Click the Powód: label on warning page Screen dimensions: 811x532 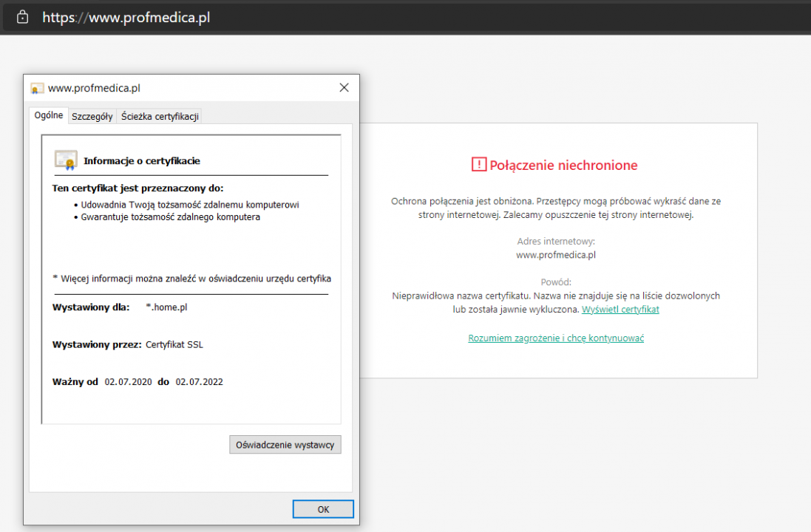click(x=556, y=282)
